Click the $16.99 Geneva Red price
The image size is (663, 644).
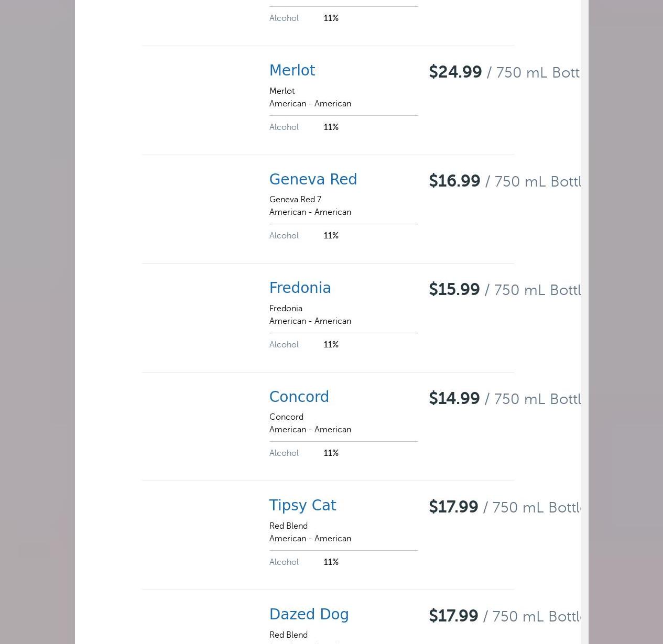pyautogui.click(x=454, y=181)
